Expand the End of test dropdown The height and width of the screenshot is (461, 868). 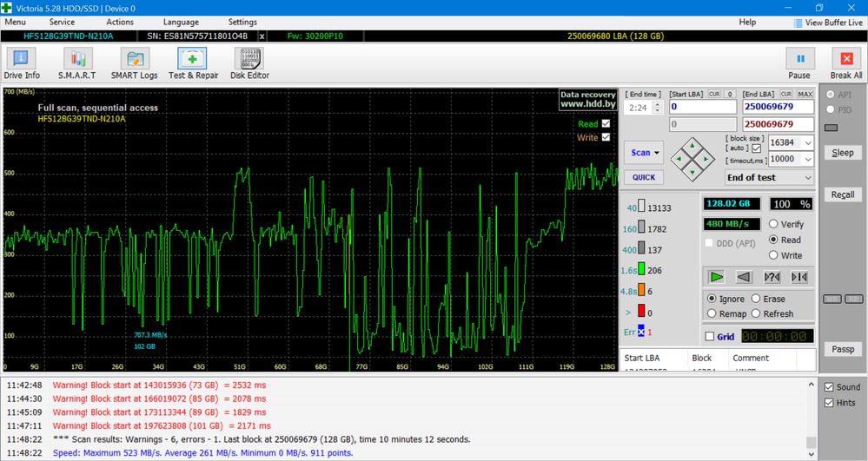click(808, 177)
